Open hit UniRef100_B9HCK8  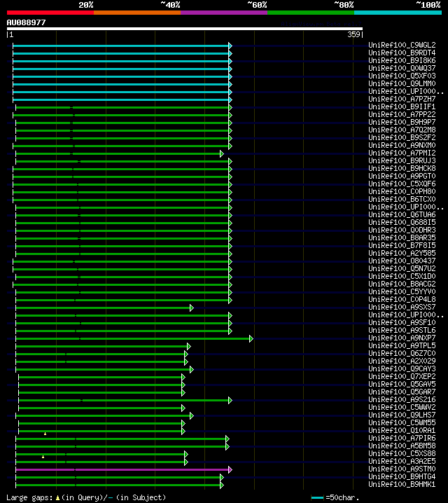[402, 168]
